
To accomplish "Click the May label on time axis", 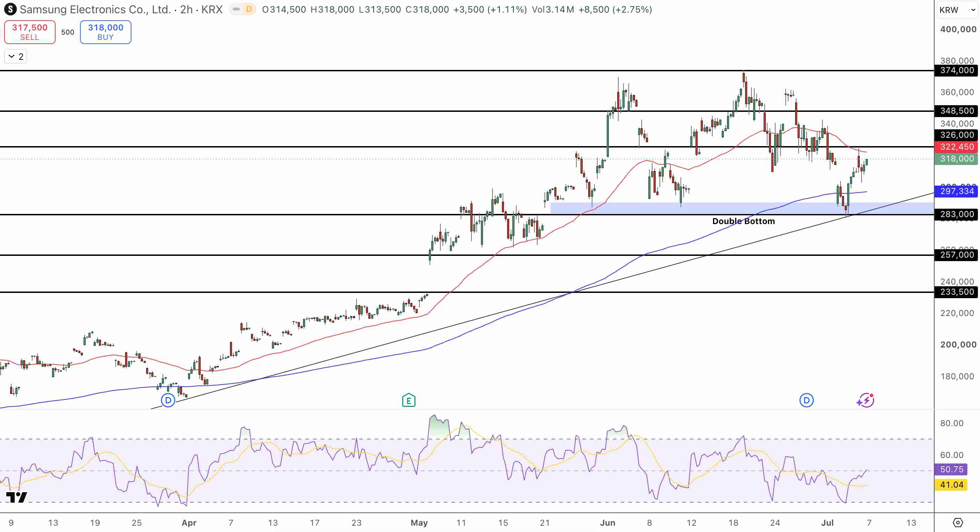I will click(419, 523).
